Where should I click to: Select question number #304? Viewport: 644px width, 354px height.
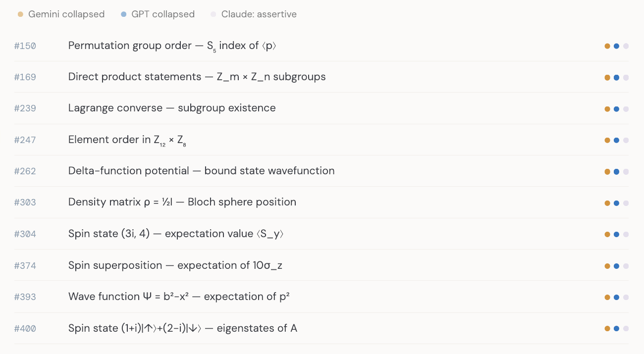(25, 234)
